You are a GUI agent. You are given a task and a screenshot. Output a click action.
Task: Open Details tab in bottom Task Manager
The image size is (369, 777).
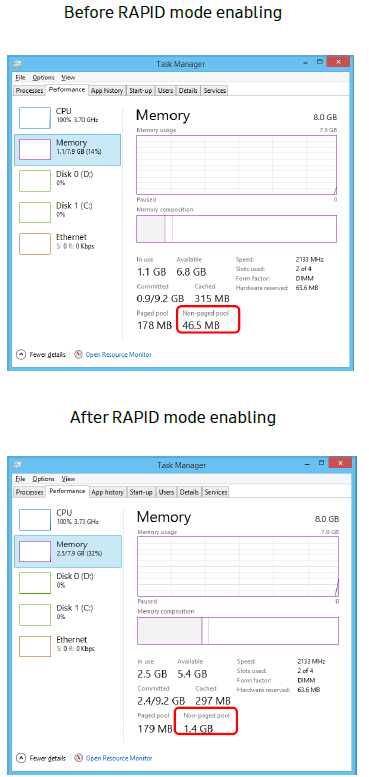click(189, 492)
